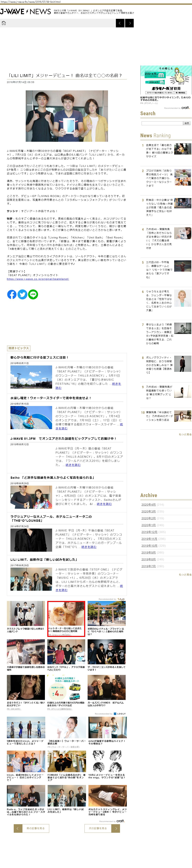Image resolution: width=192 pixels, height=868 pixels.
Task: Share article on Facebook
Action: tap(12, 294)
